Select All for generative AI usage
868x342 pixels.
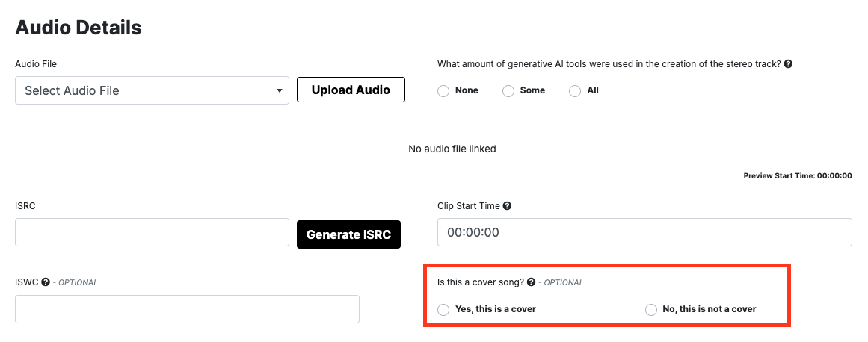(575, 90)
